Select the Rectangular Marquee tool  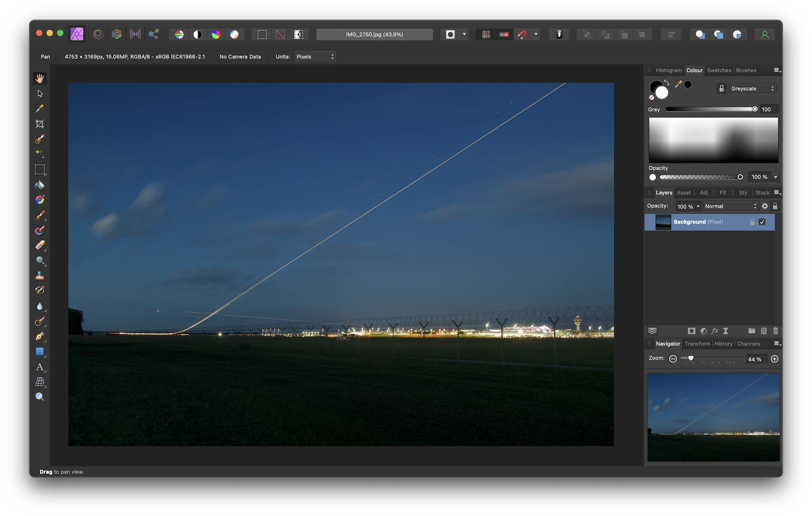coord(40,169)
